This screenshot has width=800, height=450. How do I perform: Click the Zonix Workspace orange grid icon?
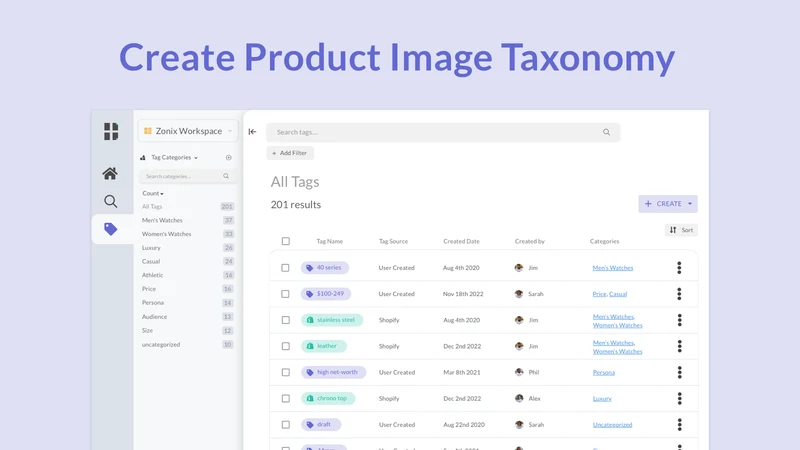[148, 131]
